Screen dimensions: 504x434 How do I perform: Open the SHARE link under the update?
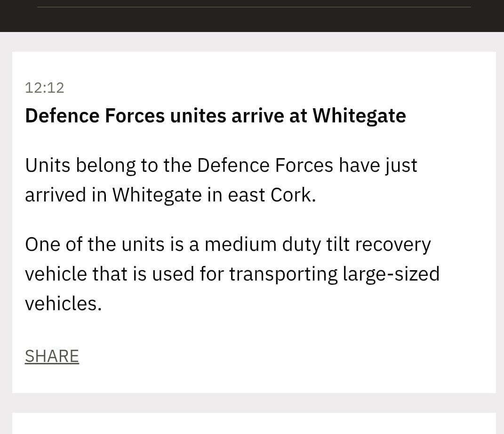point(52,356)
